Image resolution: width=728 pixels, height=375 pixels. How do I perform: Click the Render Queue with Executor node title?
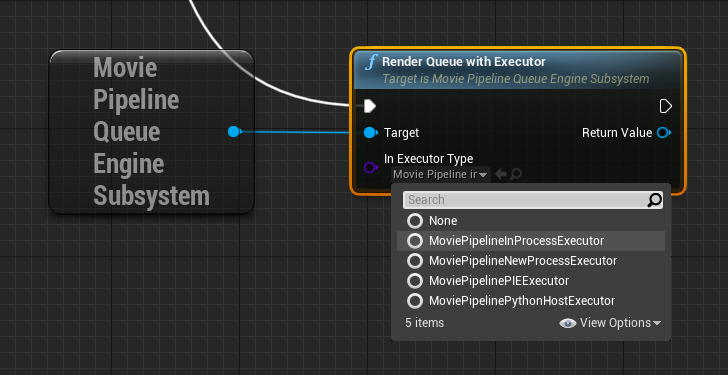coord(464,62)
